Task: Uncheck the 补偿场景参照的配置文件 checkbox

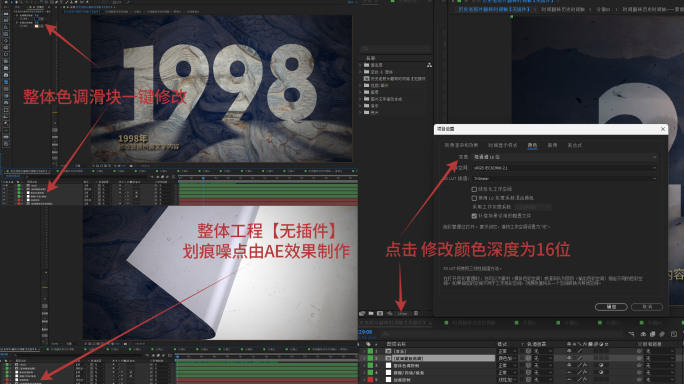Action: [x=474, y=216]
